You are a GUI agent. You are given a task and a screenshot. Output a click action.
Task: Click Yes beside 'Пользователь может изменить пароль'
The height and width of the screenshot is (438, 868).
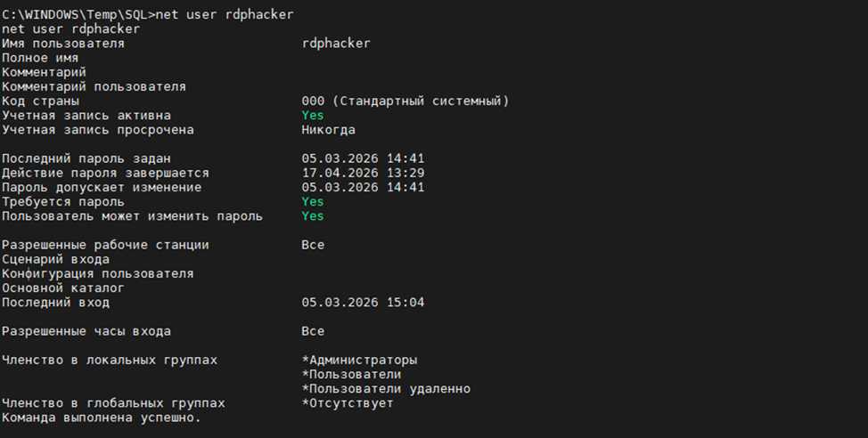[313, 215]
